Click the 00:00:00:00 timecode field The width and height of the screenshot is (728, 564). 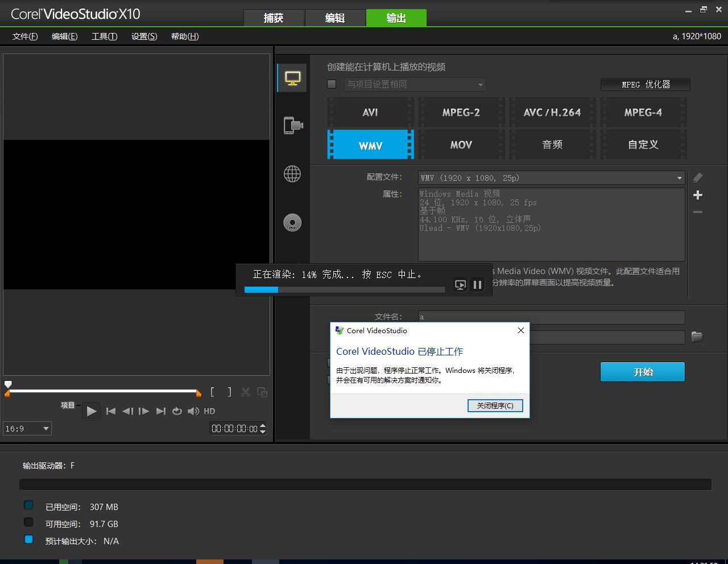pos(234,429)
